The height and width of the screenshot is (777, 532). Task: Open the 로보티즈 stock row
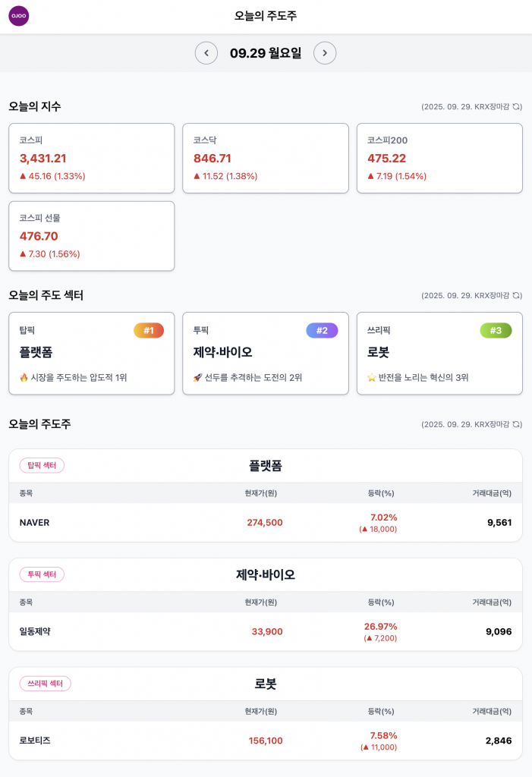click(266, 741)
